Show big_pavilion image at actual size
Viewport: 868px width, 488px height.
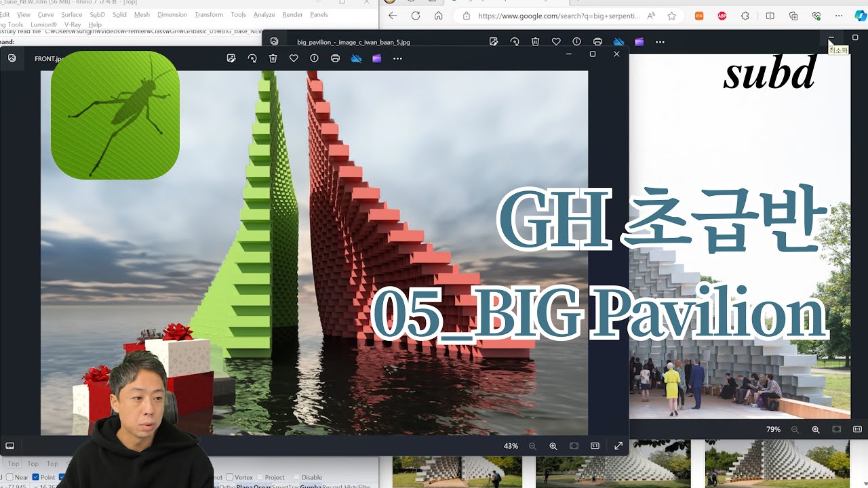coord(857,429)
